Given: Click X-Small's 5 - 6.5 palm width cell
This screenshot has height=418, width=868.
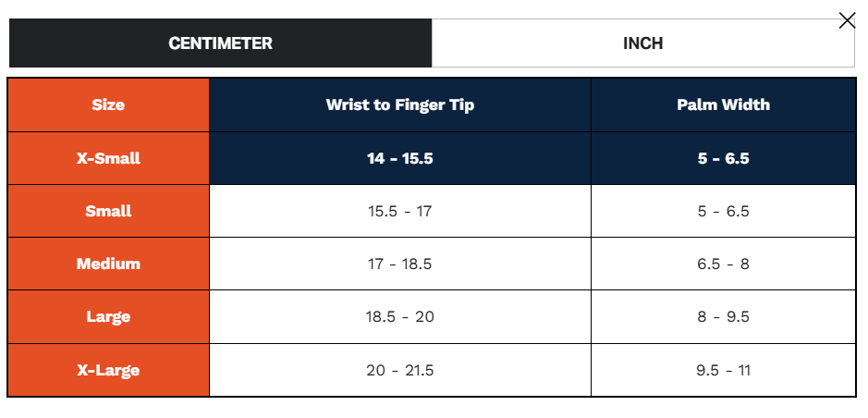Looking at the screenshot, I should pos(723,158).
